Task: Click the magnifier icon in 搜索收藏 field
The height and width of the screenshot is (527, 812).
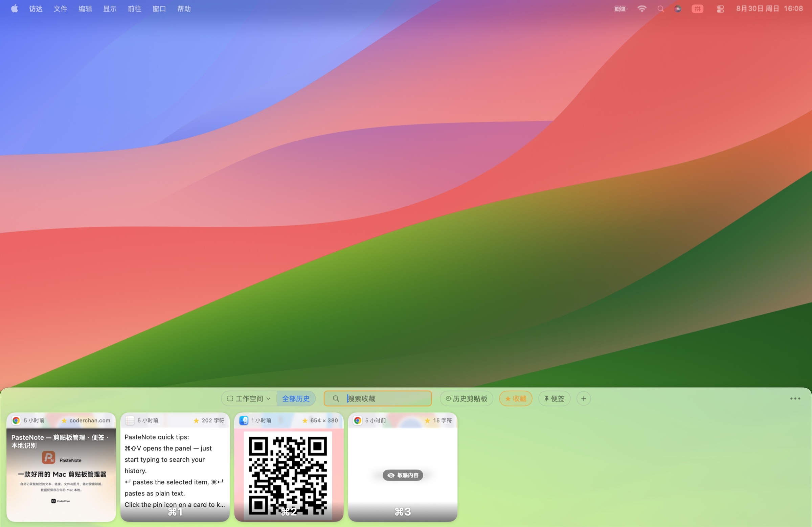Action: coord(336,398)
